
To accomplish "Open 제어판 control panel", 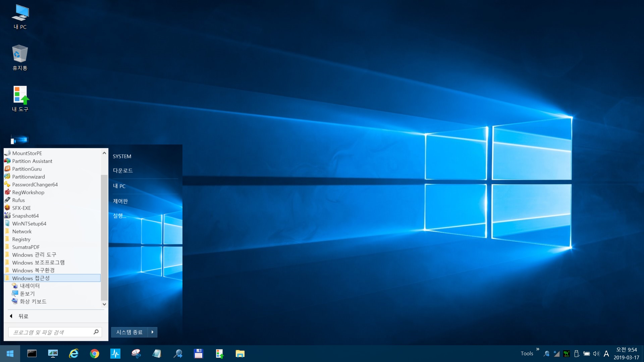I will pos(120,201).
